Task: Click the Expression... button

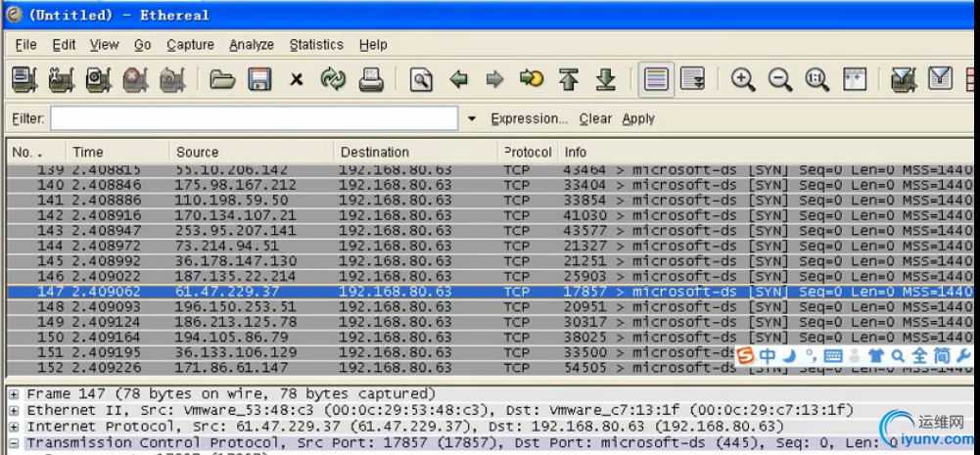Action: (x=530, y=118)
